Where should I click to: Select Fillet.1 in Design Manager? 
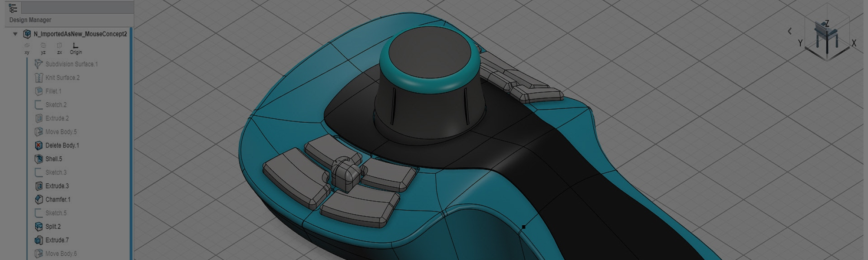pos(53,91)
